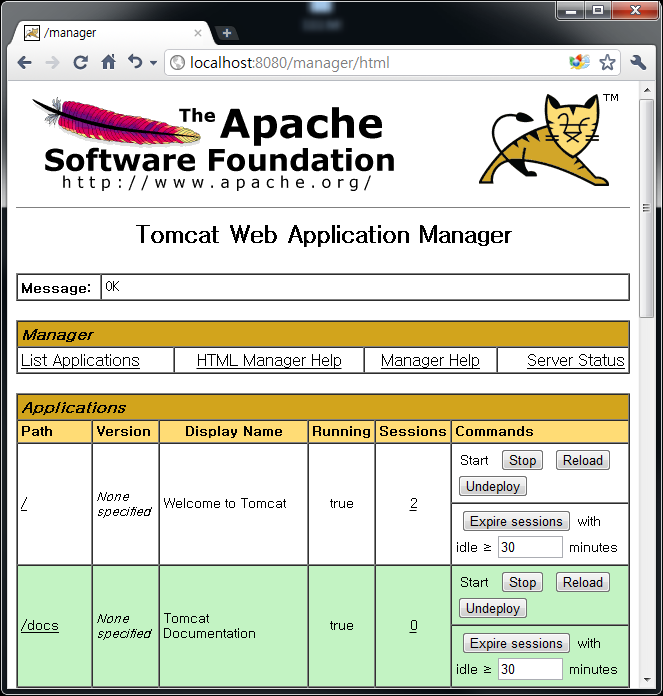
Task: Open the Manager Help link
Action: pos(430,360)
